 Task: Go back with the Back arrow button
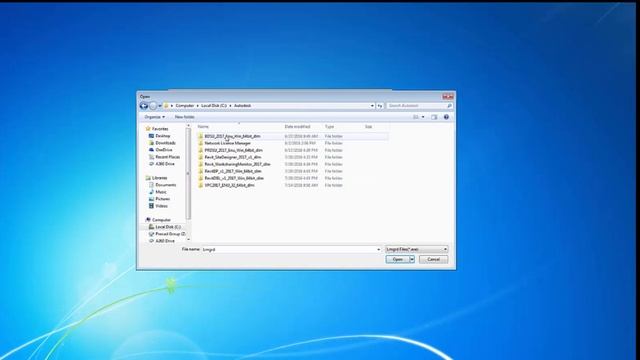coord(144,106)
